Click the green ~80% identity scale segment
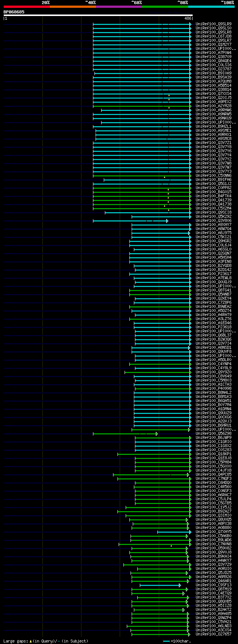Screen dimensions: 238x644 (x=165, y=7)
